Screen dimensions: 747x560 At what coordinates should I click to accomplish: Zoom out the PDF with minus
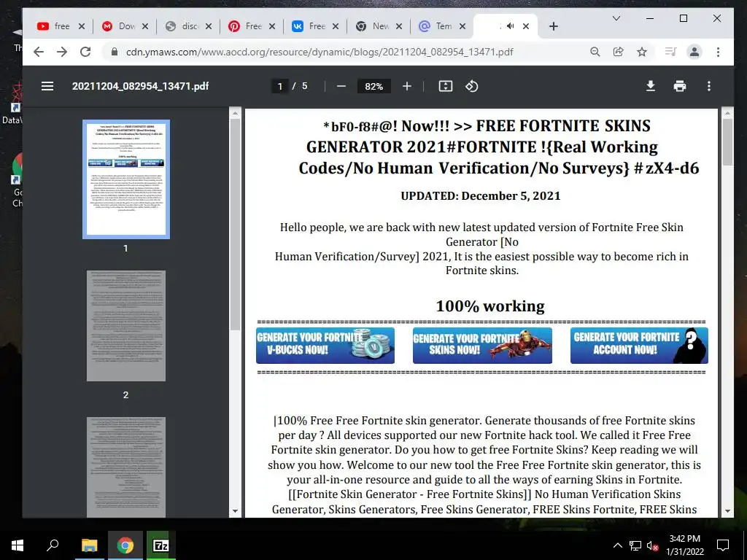click(x=341, y=86)
